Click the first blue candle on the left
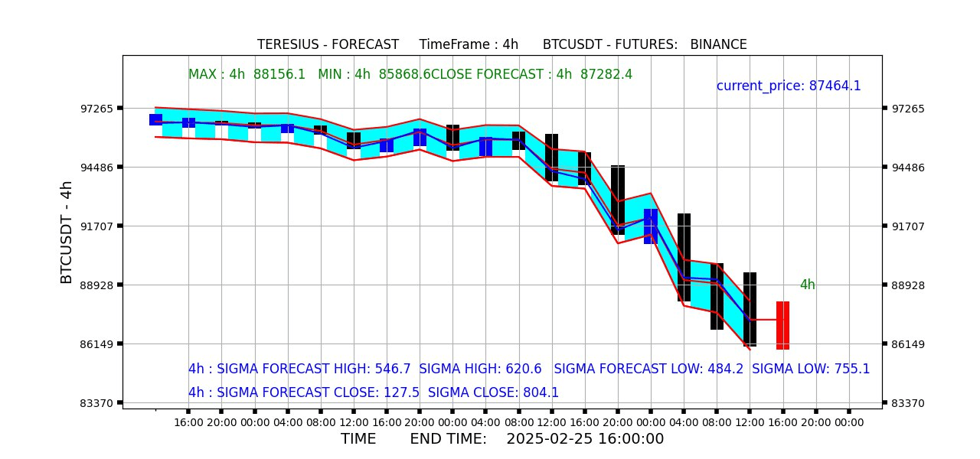Viewport: 980px width, 459px height. [x=155, y=119]
